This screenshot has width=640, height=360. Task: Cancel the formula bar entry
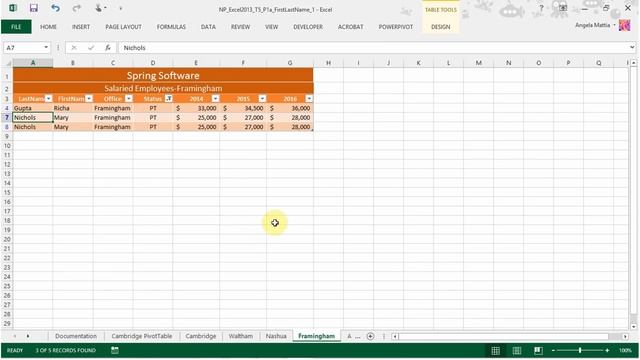point(74,48)
